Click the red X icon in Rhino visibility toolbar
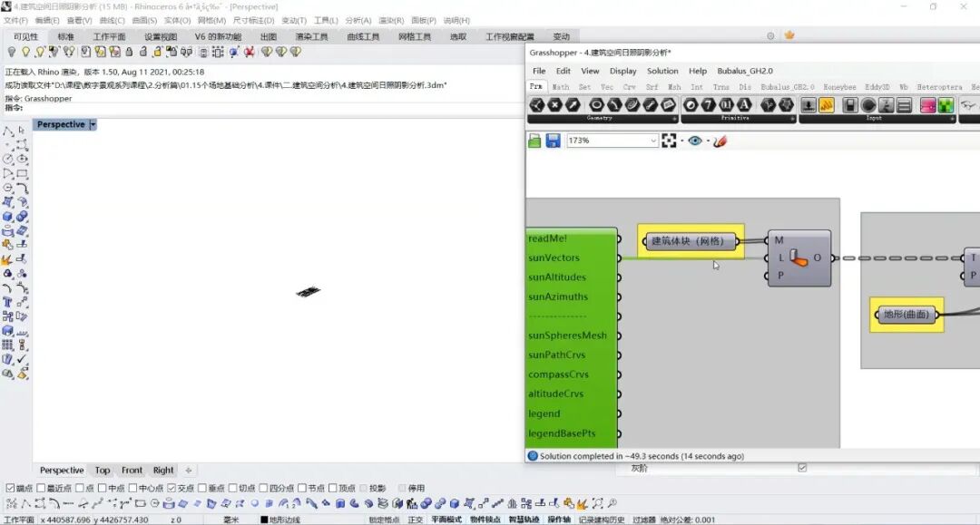Image resolution: width=980 pixels, height=525 pixels. 250,52
